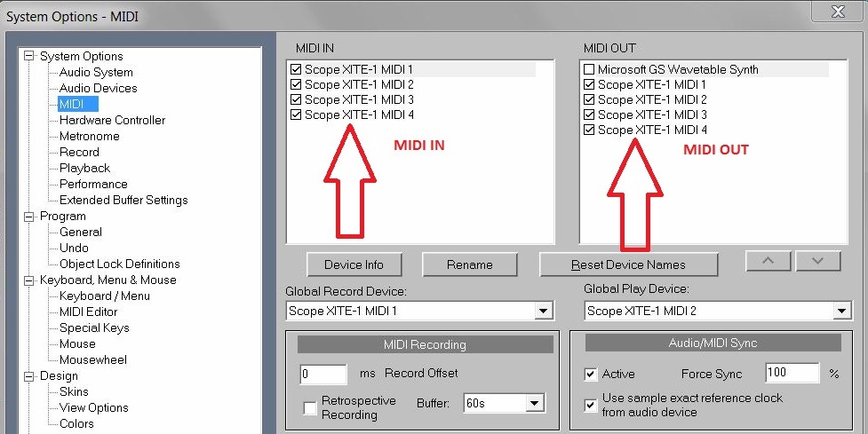Select General under Program

pos(80,233)
